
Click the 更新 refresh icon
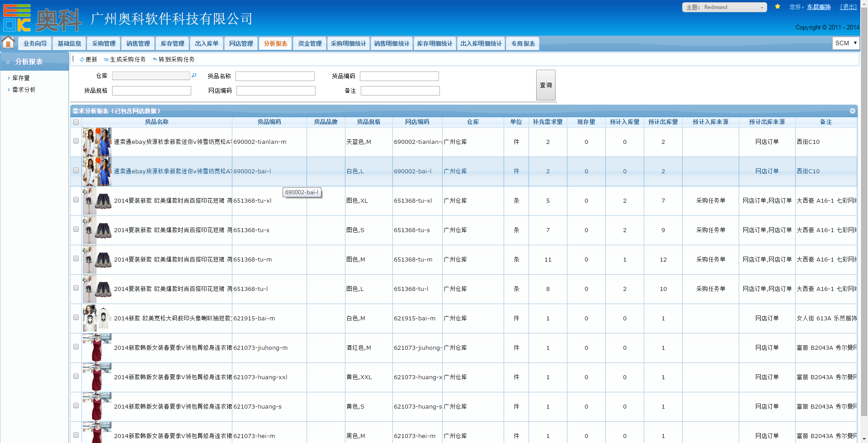(82, 60)
